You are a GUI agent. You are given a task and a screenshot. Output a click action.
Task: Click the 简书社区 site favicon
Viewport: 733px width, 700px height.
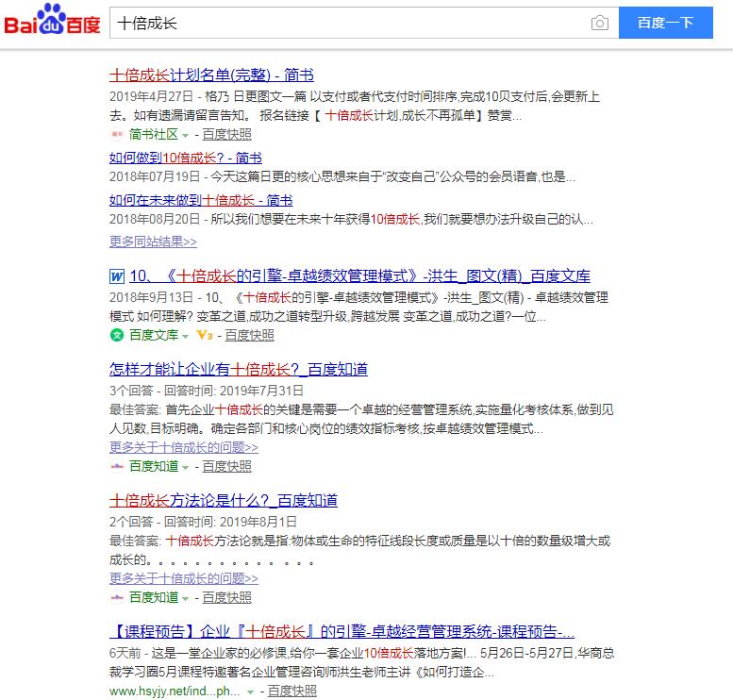117,135
